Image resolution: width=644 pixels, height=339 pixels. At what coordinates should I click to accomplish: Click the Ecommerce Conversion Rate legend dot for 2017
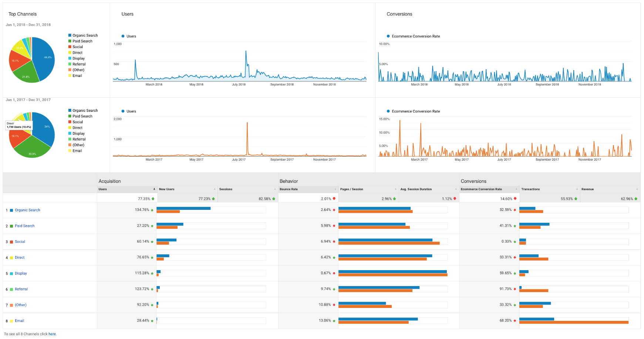tap(388, 111)
